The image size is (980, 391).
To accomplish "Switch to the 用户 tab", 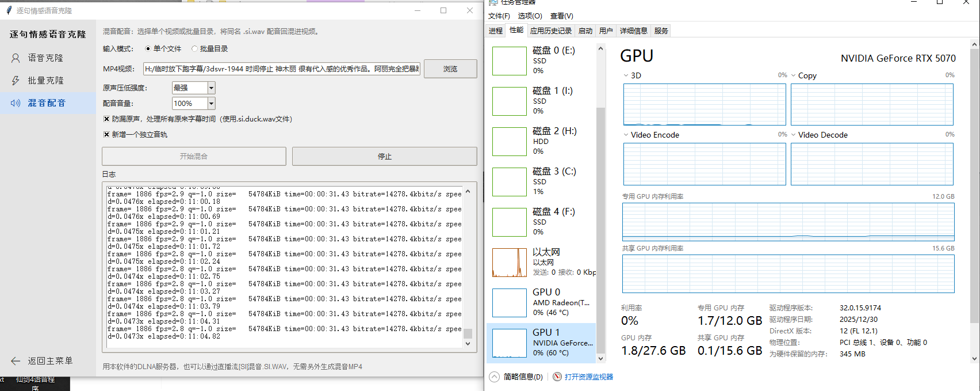I will (x=606, y=31).
